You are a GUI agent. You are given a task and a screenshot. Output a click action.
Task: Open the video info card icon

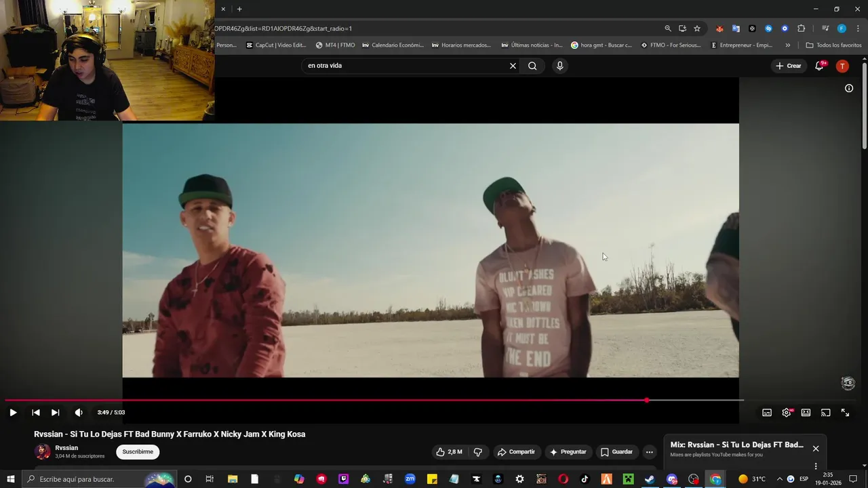(848, 88)
